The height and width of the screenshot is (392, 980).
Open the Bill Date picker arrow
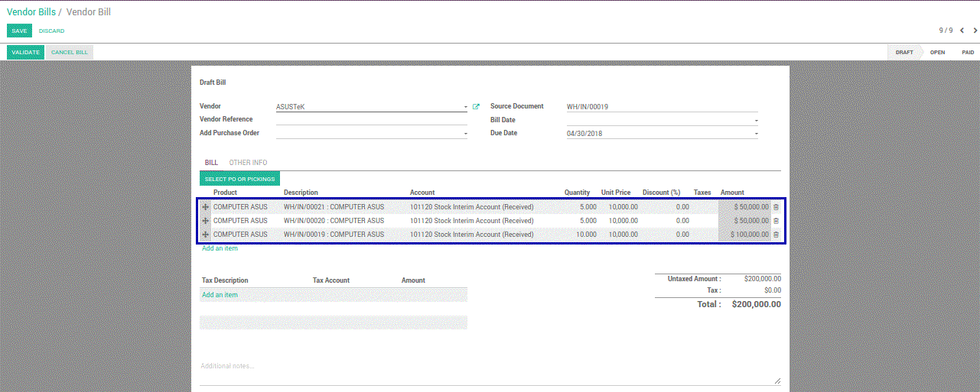coord(756,120)
